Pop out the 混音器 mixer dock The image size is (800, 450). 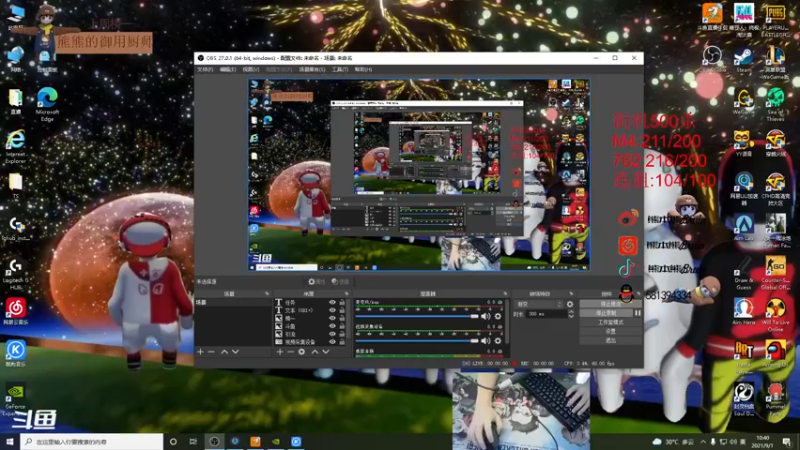[x=505, y=294]
